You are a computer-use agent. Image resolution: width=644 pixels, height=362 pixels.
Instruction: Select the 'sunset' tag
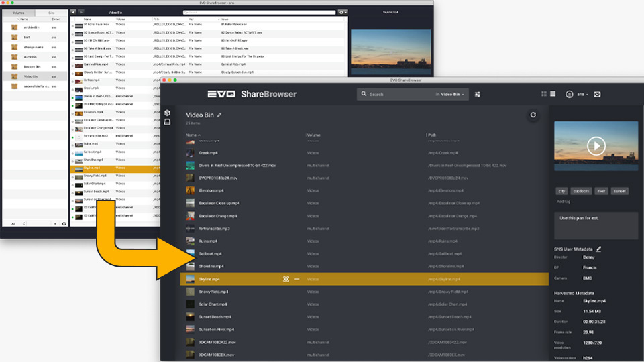(x=619, y=191)
